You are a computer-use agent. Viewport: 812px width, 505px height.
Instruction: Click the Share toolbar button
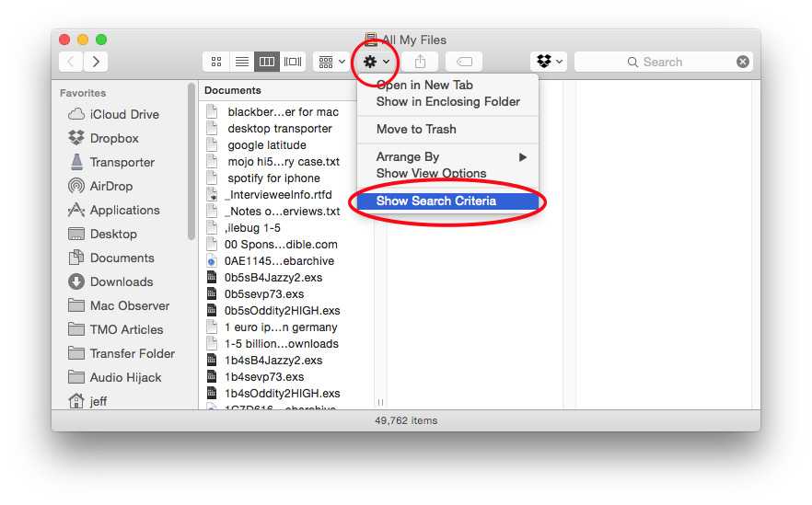point(420,63)
